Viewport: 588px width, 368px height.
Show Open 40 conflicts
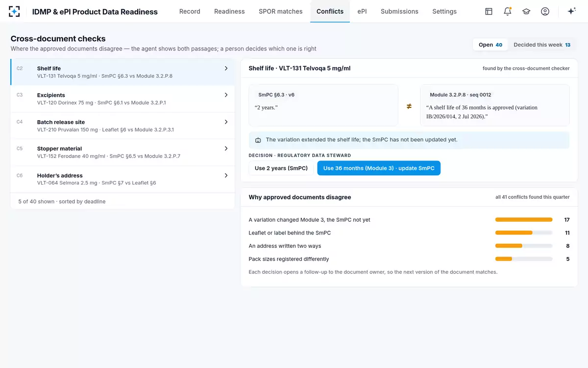(x=490, y=45)
